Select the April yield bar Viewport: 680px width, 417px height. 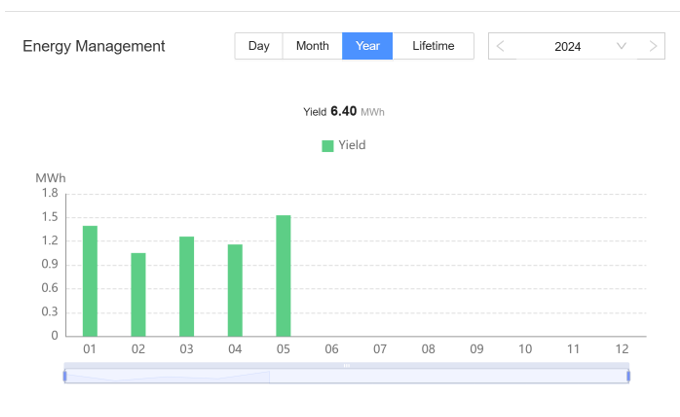click(x=235, y=290)
